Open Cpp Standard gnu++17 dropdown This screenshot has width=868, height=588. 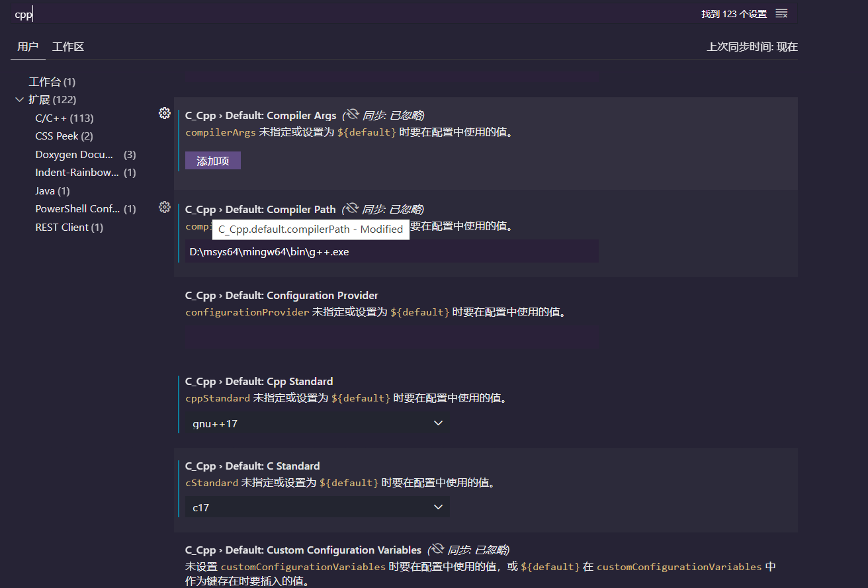click(318, 423)
